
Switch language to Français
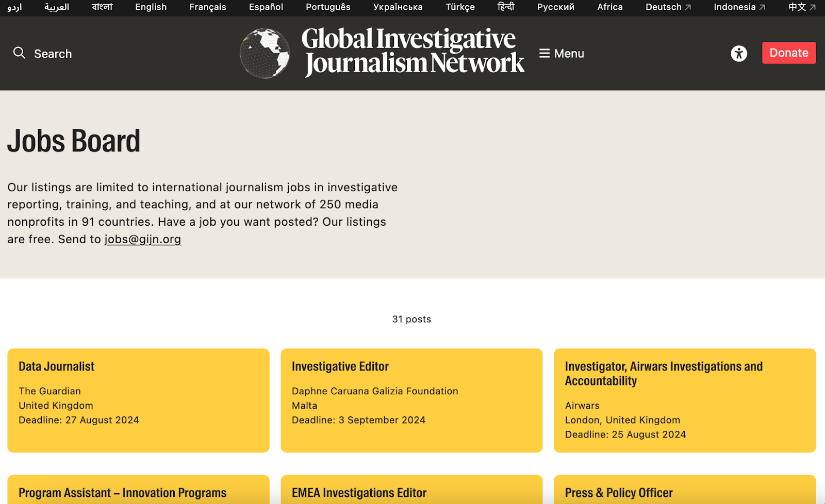(x=208, y=7)
